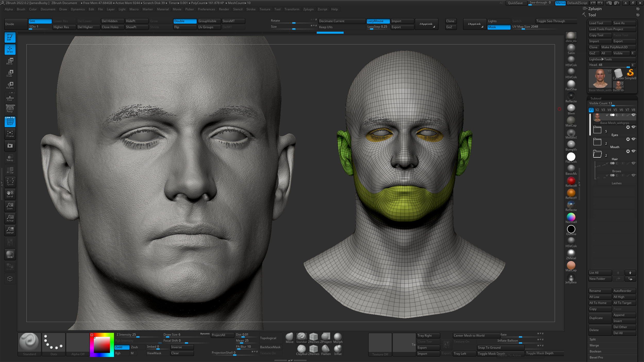Select the Move transform tool icon

[10, 61]
